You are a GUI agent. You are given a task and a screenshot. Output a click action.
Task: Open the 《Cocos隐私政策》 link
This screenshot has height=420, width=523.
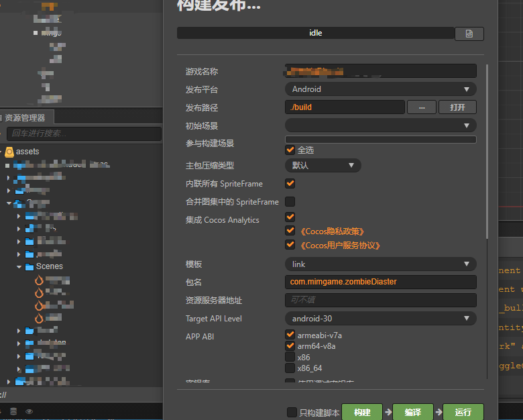(332, 231)
